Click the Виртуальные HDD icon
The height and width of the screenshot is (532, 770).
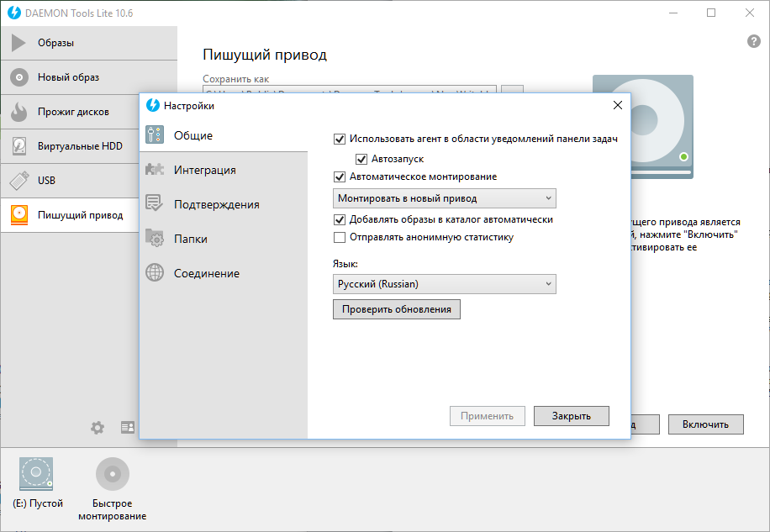point(19,146)
